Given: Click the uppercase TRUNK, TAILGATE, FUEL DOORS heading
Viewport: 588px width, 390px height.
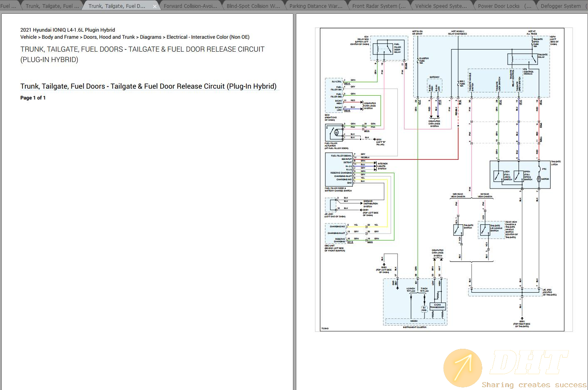Looking at the screenshot, I should click(x=142, y=54).
